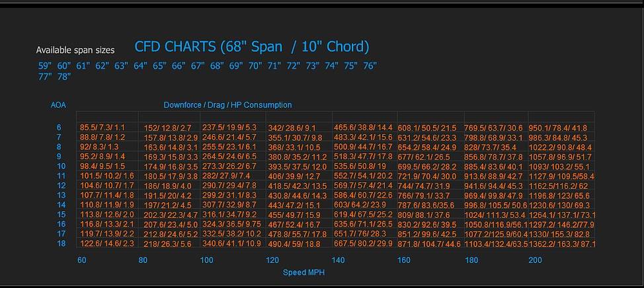The height and width of the screenshot is (288, 644).
Task: Select the 68" span size link
Action: pyautogui.click(x=217, y=65)
